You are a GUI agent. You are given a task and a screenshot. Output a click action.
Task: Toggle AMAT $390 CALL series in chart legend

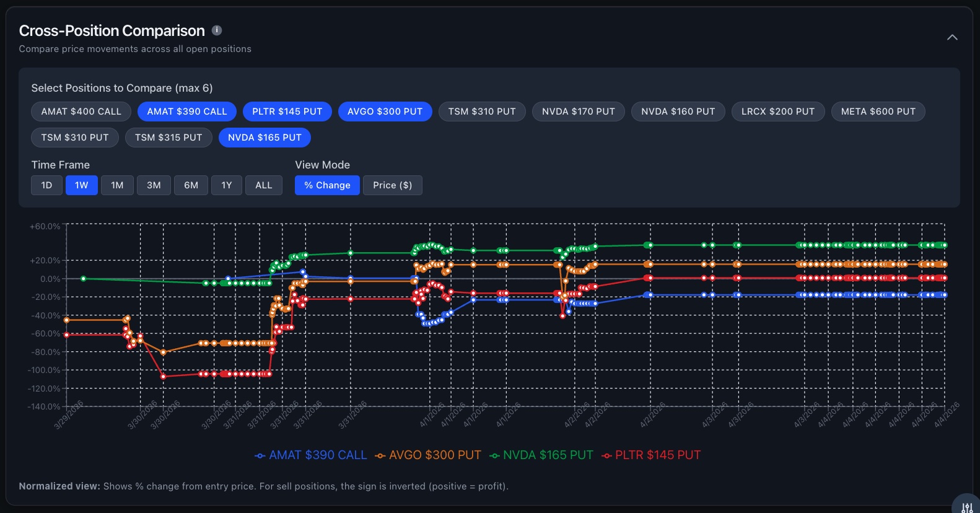pos(310,455)
